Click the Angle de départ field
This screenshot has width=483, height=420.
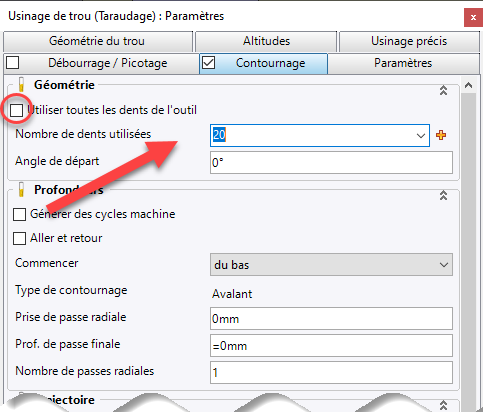pyautogui.click(x=331, y=163)
